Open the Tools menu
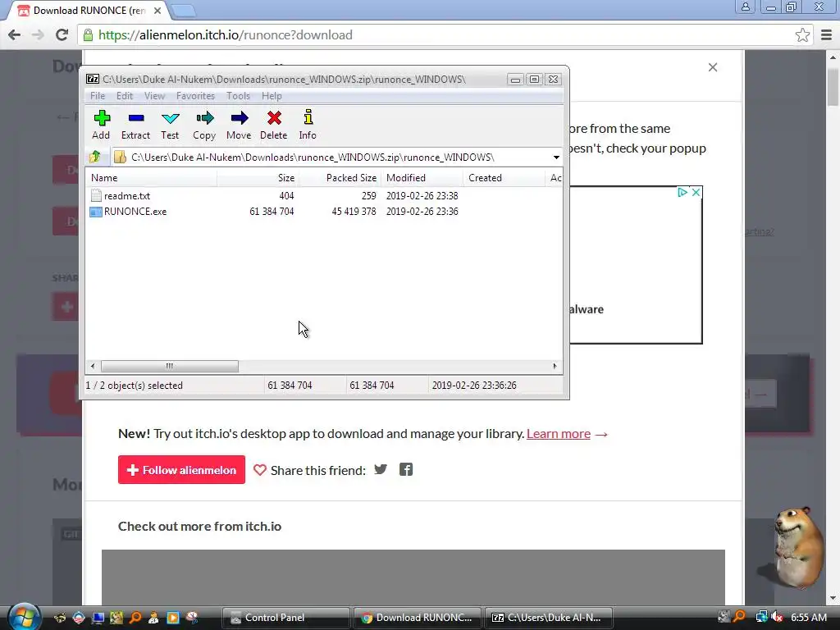Image resolution: width=840 pixels, height=630 pixels. click(238, 96)
